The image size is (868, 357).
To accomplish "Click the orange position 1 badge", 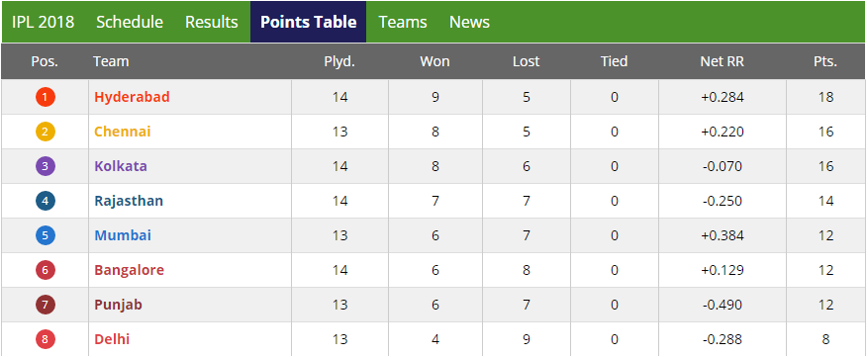I will pyautogui.click(x=45, y=98).
